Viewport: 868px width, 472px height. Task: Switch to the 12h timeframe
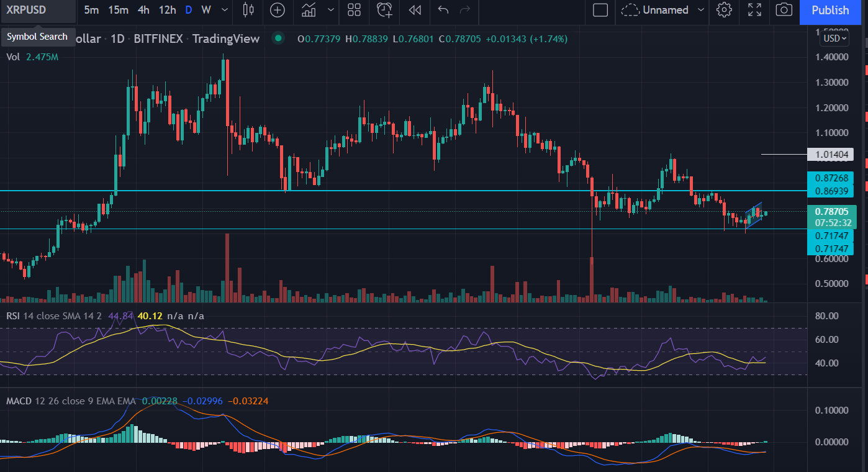point(167,10)
